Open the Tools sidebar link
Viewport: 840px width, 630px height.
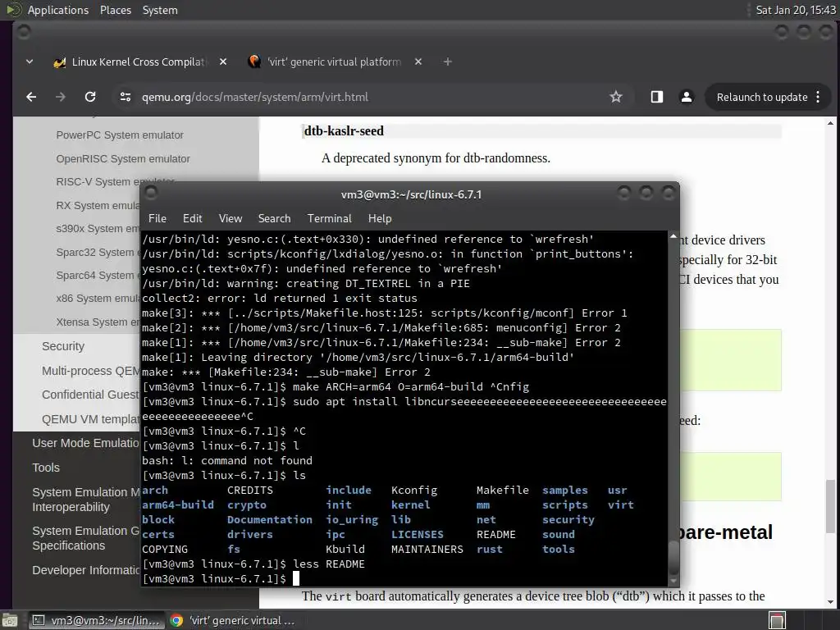46,468
